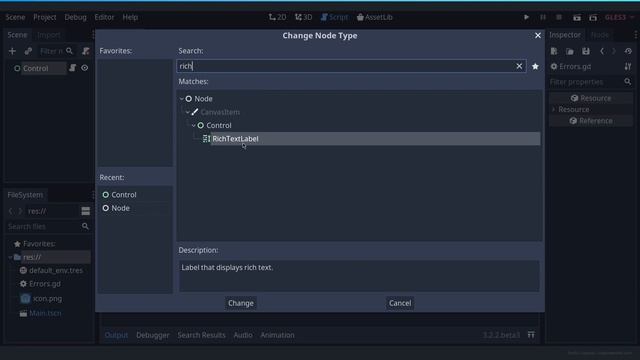Image resolution: width=640 pixels, height=360 pixels.
Task: Load a resource with the folder icon
Action: click(570, 51)
